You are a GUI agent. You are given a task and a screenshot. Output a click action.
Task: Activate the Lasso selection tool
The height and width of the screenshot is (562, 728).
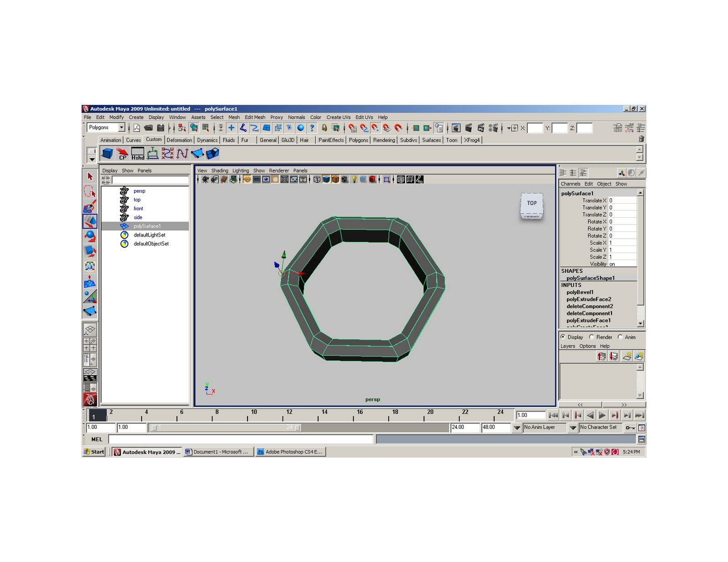pos(90,191)
